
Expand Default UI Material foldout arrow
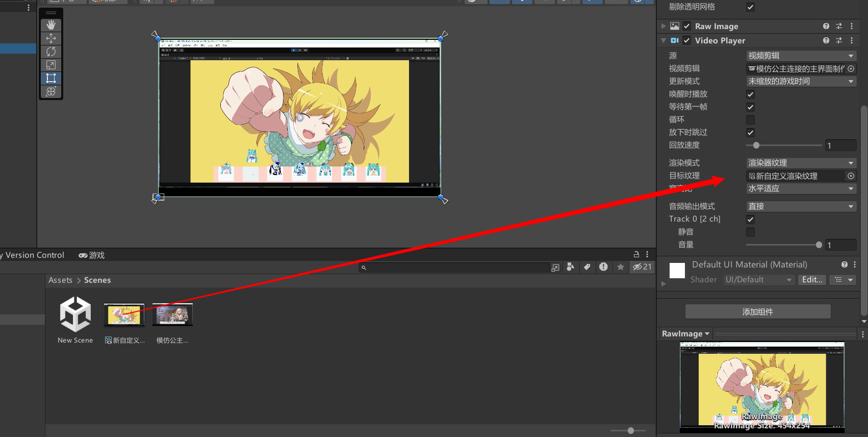pos(663,284)
